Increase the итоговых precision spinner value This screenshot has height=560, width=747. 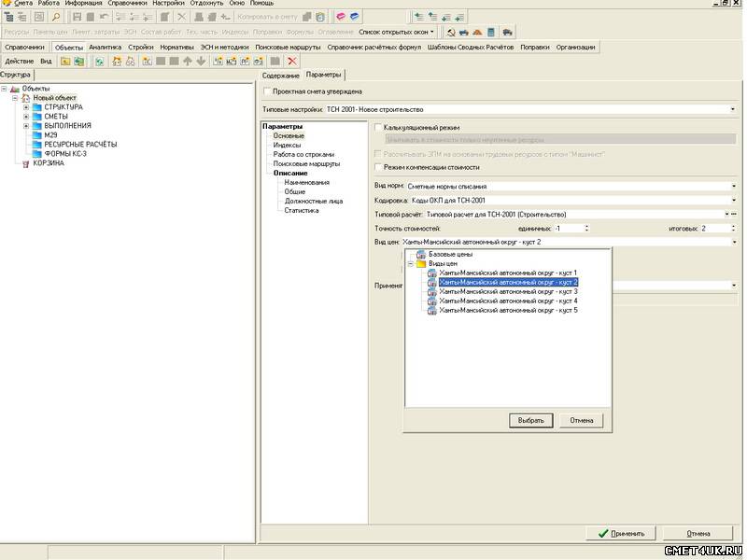(x=732, y=225)
